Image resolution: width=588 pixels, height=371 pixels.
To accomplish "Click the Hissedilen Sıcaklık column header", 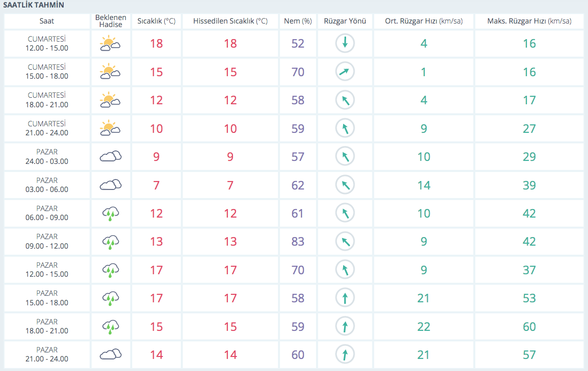I will (x=230, y=21).
